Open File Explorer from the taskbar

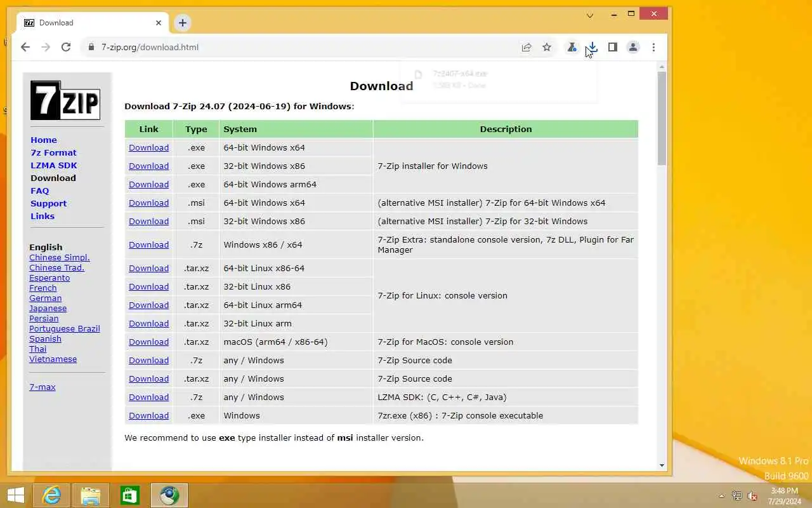point(91,495)
